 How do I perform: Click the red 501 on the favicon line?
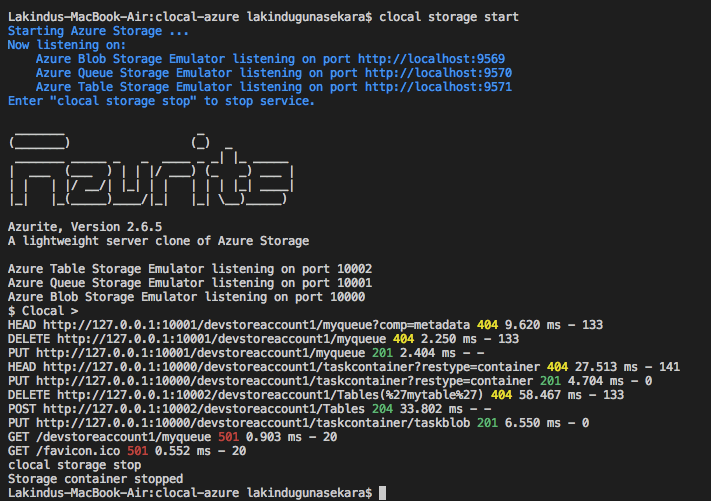coord(137,452)
